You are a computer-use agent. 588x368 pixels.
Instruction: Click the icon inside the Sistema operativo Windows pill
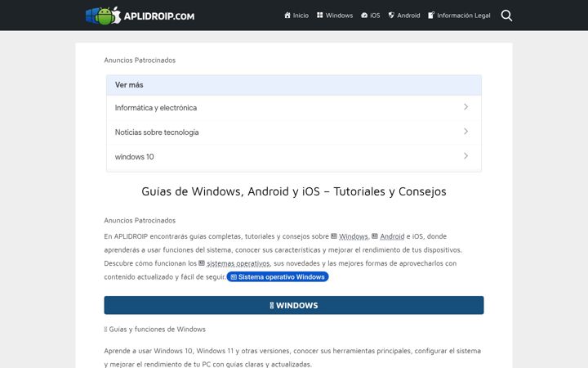234,277
